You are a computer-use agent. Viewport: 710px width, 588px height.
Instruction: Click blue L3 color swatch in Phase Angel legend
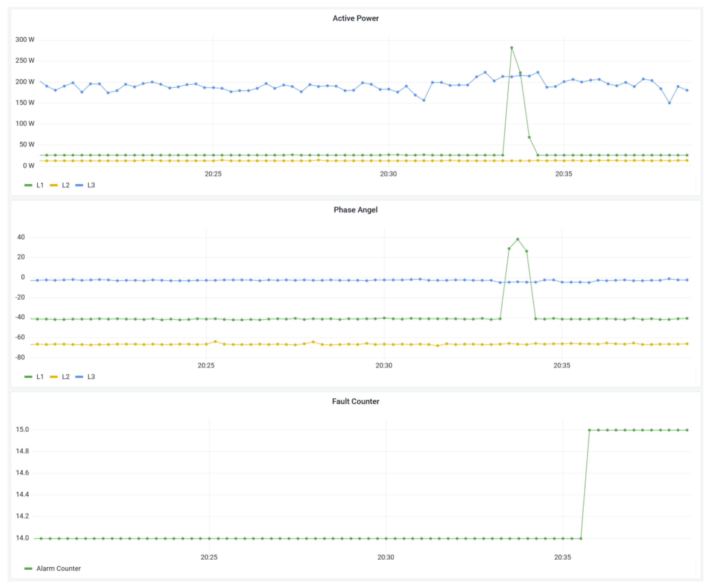coord(79,377)
